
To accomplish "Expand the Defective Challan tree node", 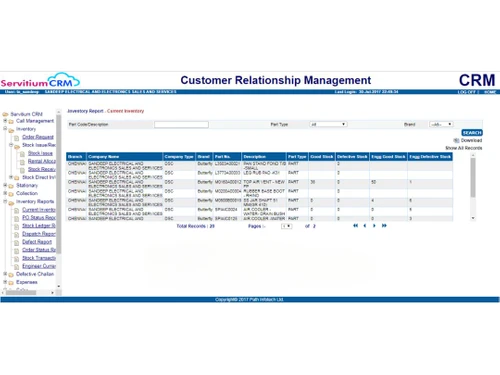I will [x=5, y=274].
